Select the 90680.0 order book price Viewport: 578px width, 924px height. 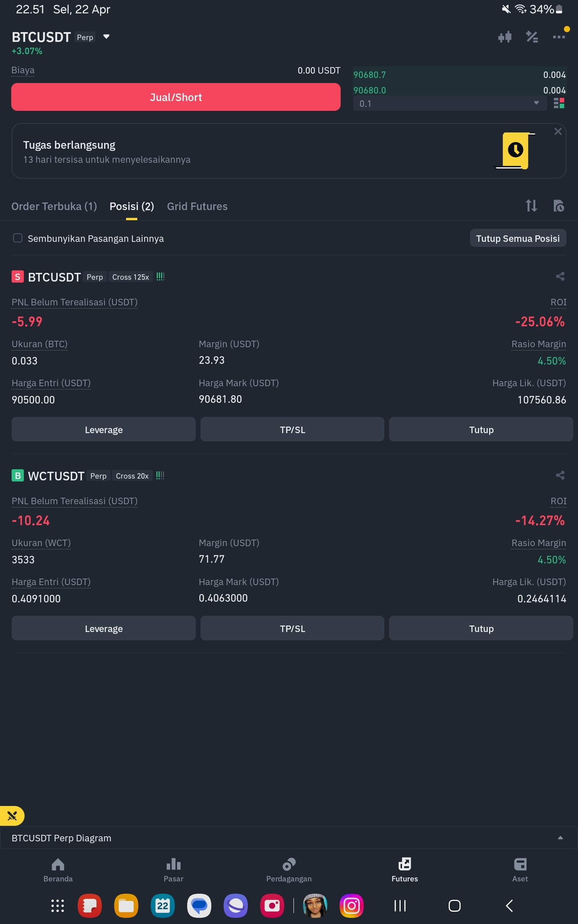369,91
